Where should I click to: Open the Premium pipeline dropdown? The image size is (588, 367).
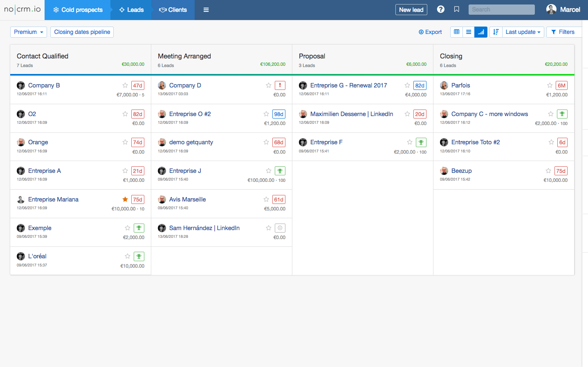[29, 32]
